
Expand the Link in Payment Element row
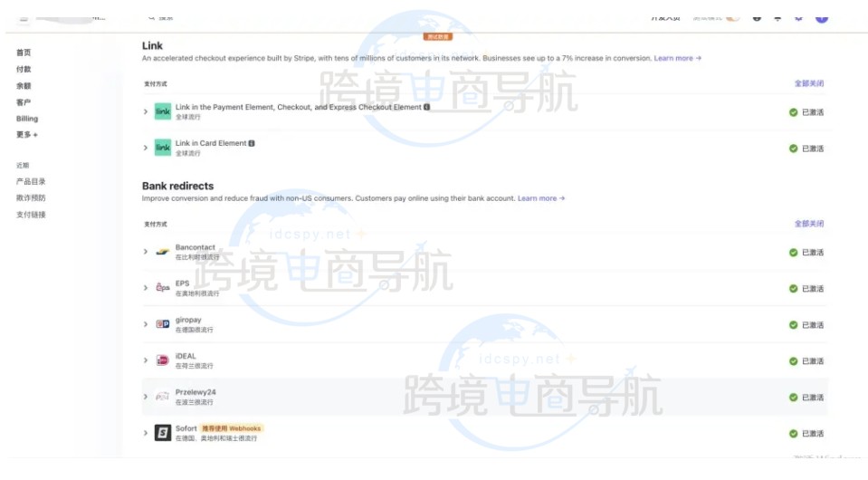(146, 111)
